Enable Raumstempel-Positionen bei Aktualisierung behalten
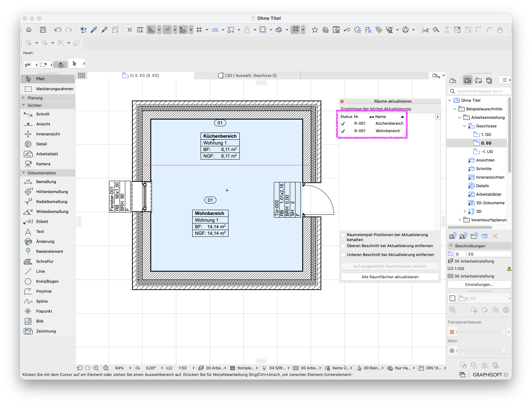The width and height of the screenshot is (532, 406). click(x=343, y=235)
